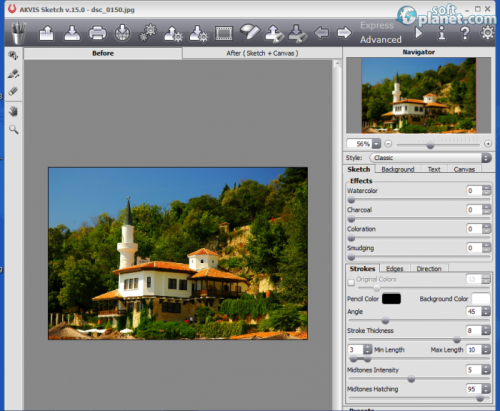Save presets with down-arrow gear icon
Viewport: 500px width, 411px height.
pyautogui.click(x=198, y=33)
